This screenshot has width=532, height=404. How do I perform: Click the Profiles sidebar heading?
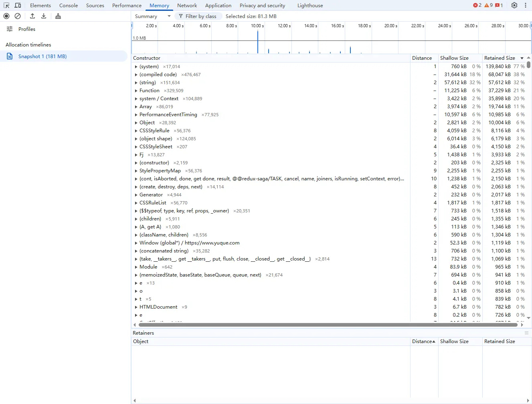pyautogui.click(x=27, y=29)
